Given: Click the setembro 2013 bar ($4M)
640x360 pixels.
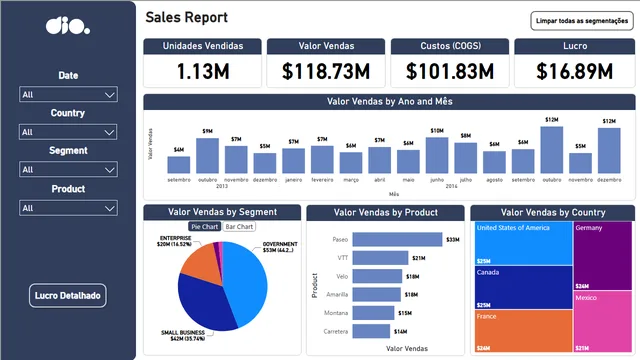Looking at the screenshot, I should pyautogui.click(x=179, y=165).
